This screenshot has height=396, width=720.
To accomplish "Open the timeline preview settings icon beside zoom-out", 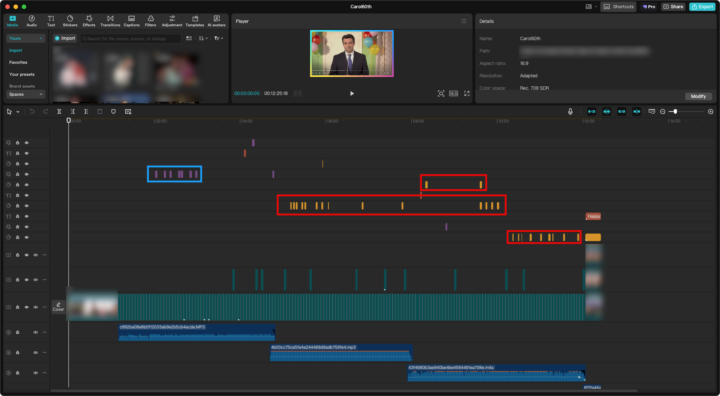I will click(x=652, y=112).
